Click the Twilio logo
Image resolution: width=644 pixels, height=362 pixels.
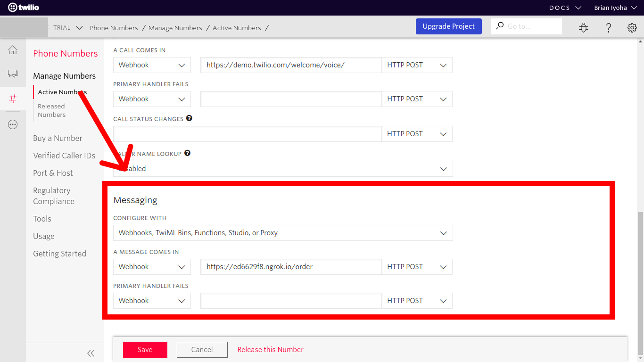[24, 8]
